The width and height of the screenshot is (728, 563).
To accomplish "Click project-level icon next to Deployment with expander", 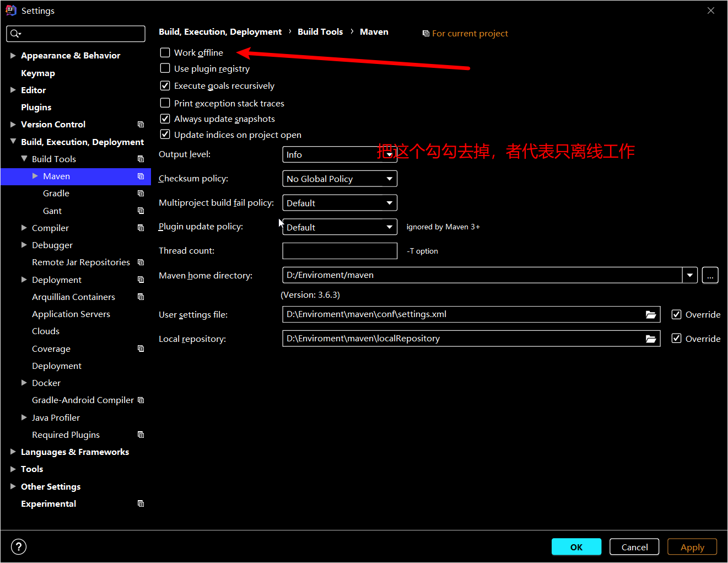I will point(141,280).
